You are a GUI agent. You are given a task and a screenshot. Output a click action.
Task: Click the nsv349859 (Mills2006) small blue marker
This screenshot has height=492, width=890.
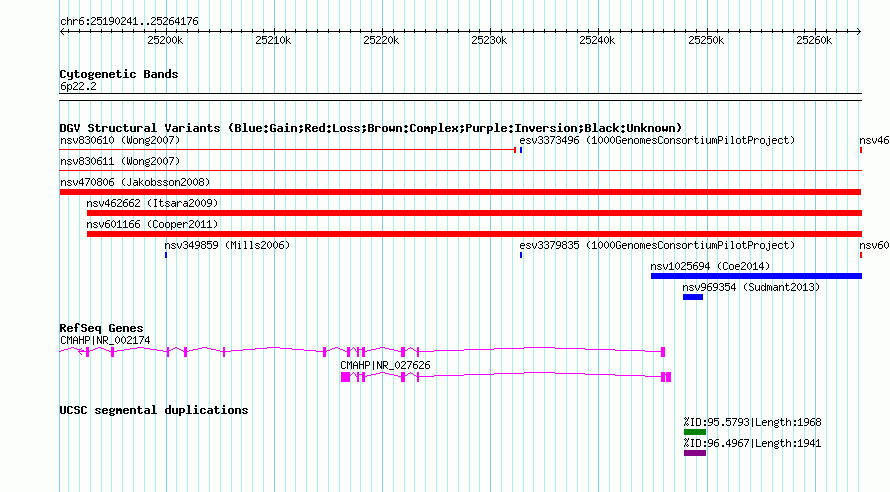[x=166, y=255]
